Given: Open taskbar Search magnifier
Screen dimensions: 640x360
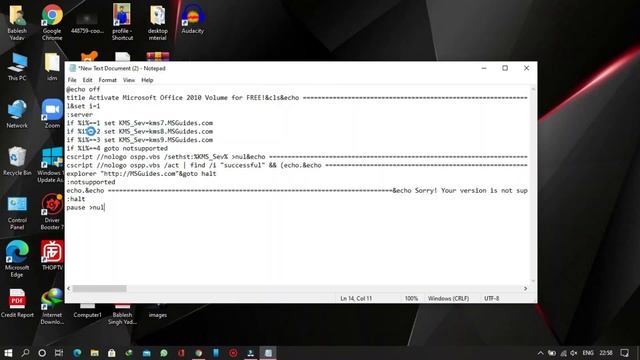Looking at the screenshot, I should point(25,353).
